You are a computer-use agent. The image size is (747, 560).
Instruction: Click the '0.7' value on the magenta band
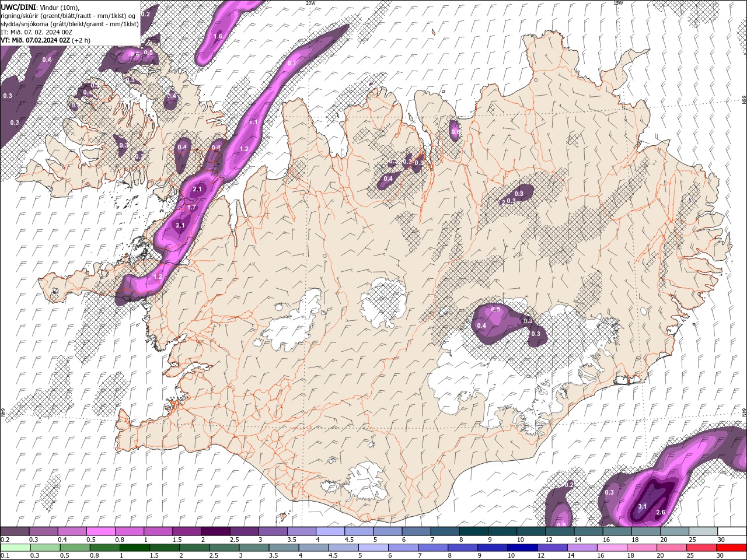(x=292, y=63)
